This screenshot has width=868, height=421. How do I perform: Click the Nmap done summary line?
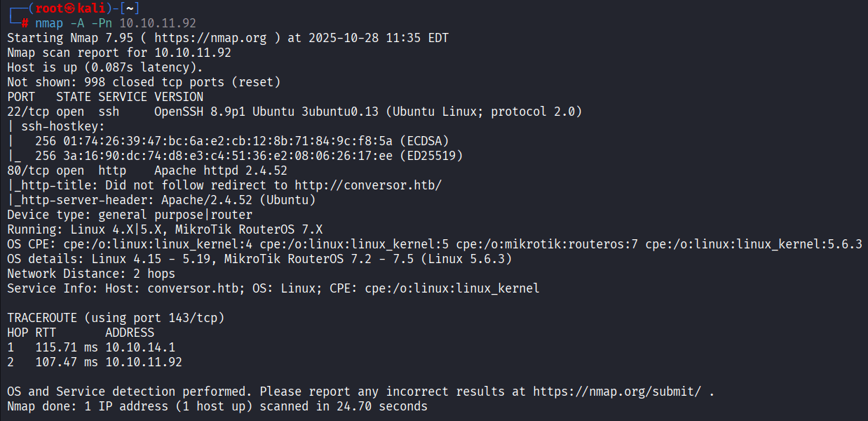pyautogui.click(x=217, y=406)
